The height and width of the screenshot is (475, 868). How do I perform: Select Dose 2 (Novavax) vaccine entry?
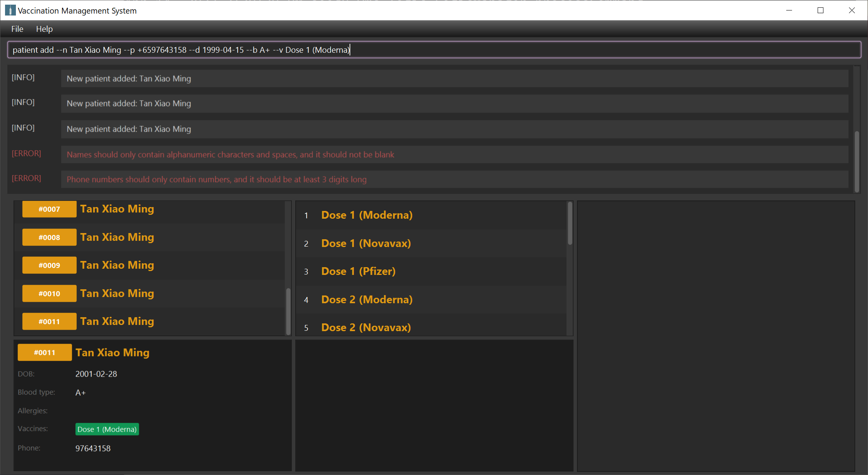coord(366,328)
